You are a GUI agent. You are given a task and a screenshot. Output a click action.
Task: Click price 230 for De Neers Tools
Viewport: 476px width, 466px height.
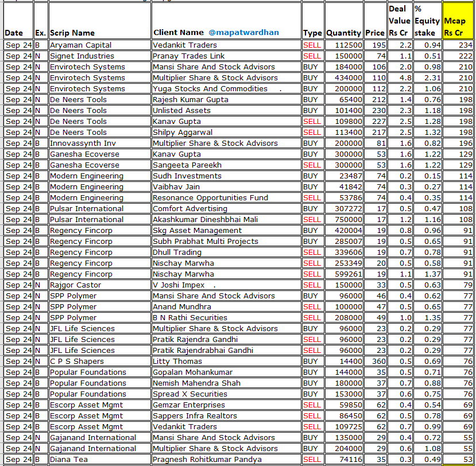pos(375,110)
